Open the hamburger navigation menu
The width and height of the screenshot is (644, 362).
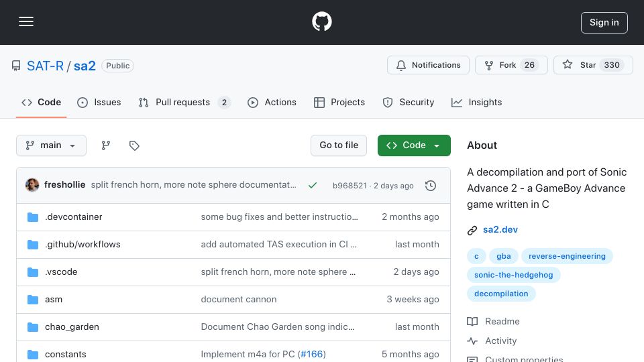tap(26, 21)
